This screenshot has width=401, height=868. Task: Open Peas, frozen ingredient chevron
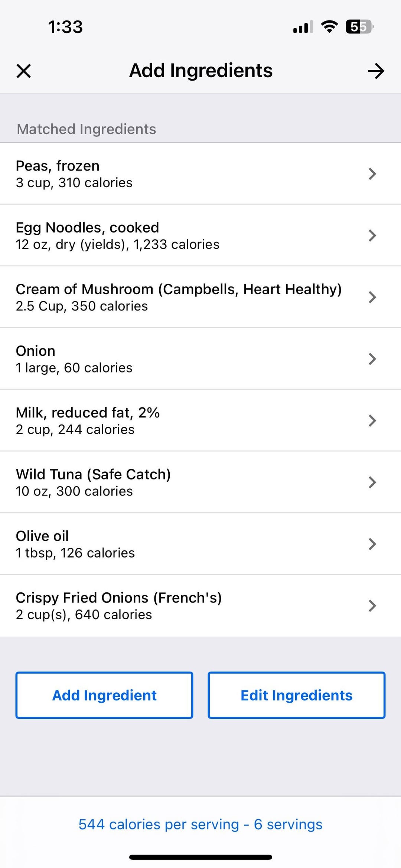(372, 173)
